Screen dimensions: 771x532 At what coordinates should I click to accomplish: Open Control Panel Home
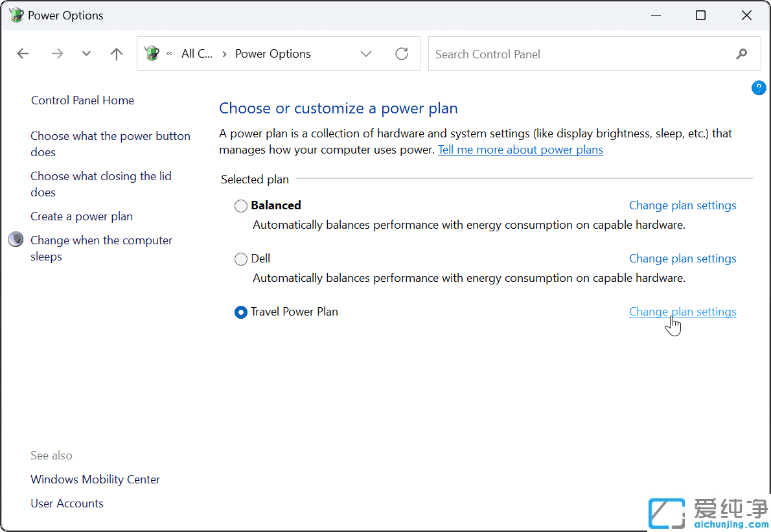coord(82,100)
